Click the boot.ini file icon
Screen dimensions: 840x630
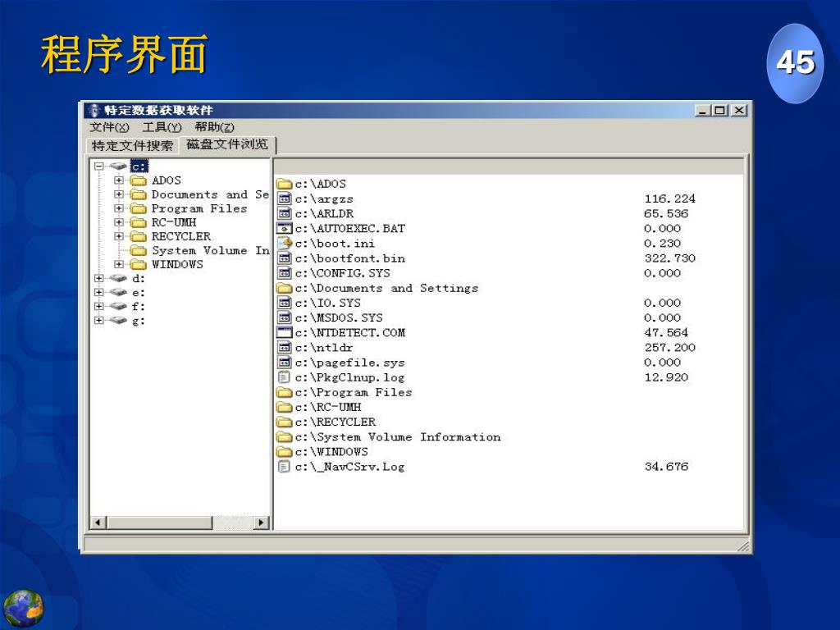coord(285,243)
